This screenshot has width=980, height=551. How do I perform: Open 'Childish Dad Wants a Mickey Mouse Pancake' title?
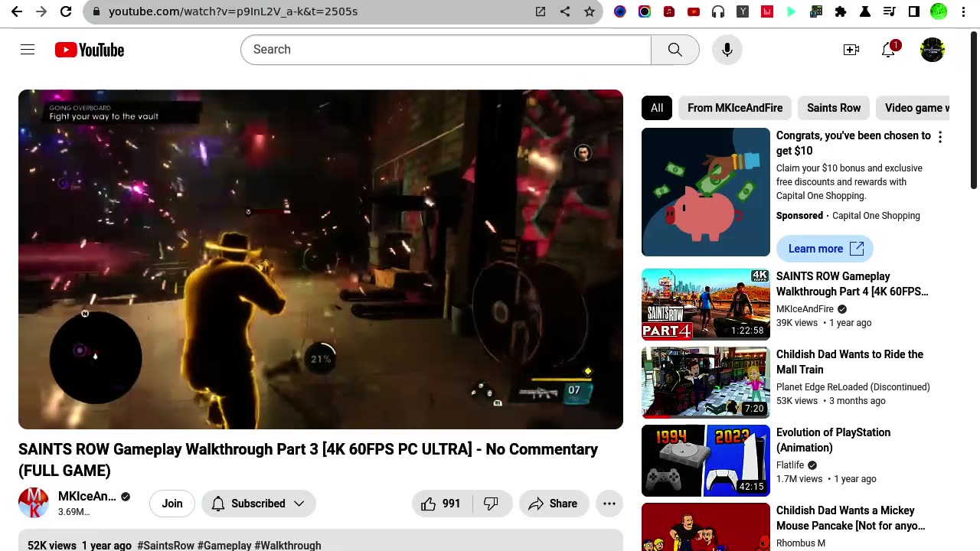pos(851,518)
